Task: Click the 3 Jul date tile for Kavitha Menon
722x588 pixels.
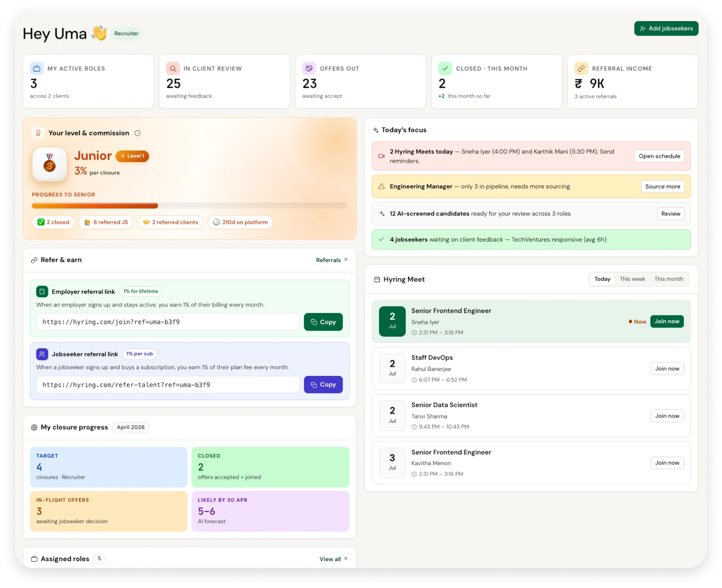Action: point(392,463)
